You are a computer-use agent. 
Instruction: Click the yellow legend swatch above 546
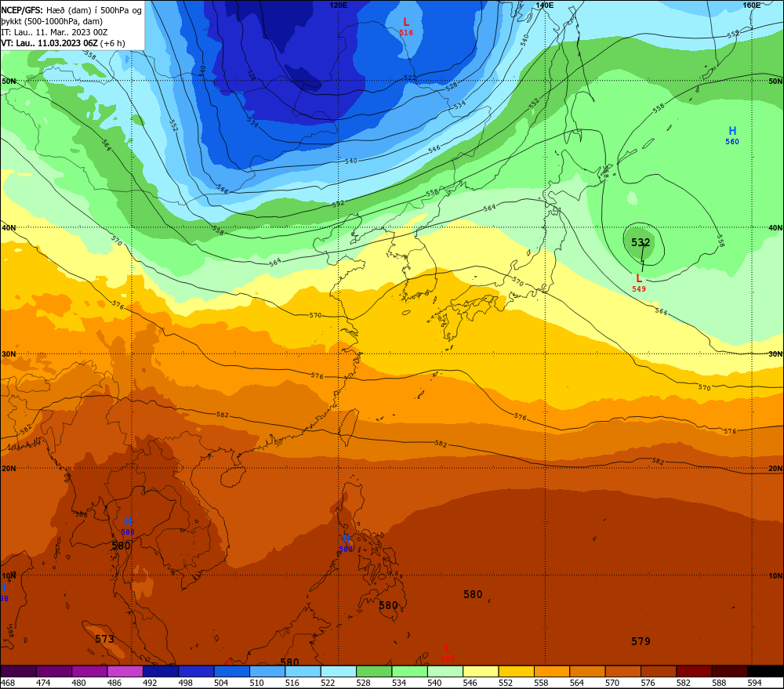(481, 671)
